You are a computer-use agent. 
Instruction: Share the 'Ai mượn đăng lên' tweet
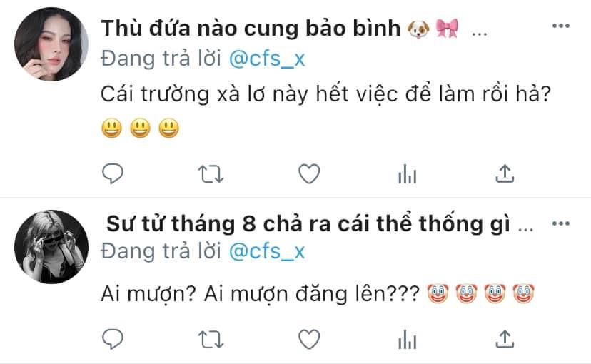505,339
